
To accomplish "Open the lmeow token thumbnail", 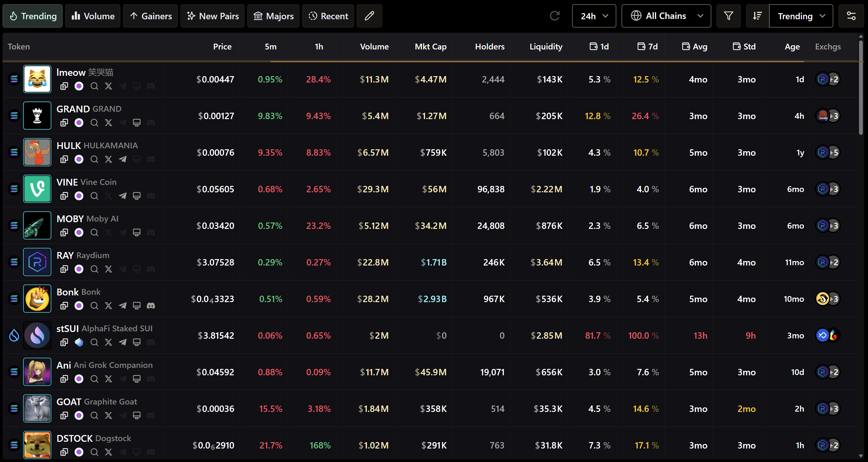I will 37,79.
